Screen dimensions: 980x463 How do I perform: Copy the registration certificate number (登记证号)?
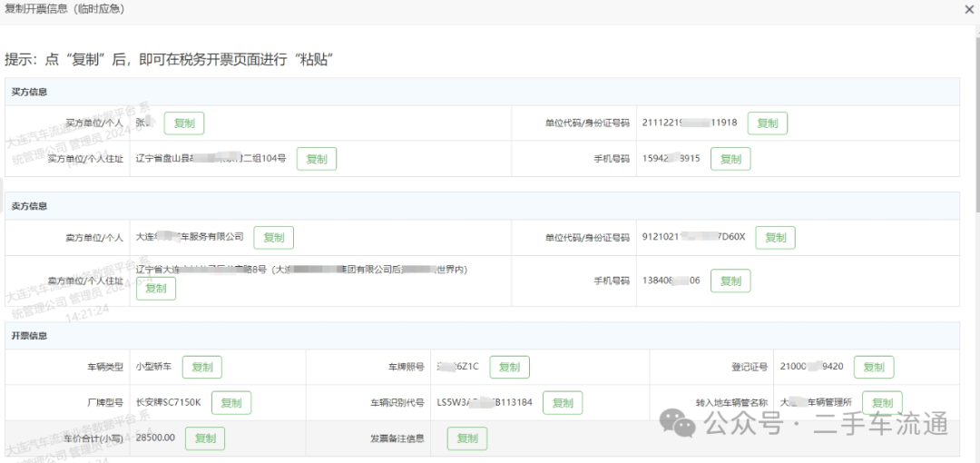pyautogui.click(x=874, y=368)
